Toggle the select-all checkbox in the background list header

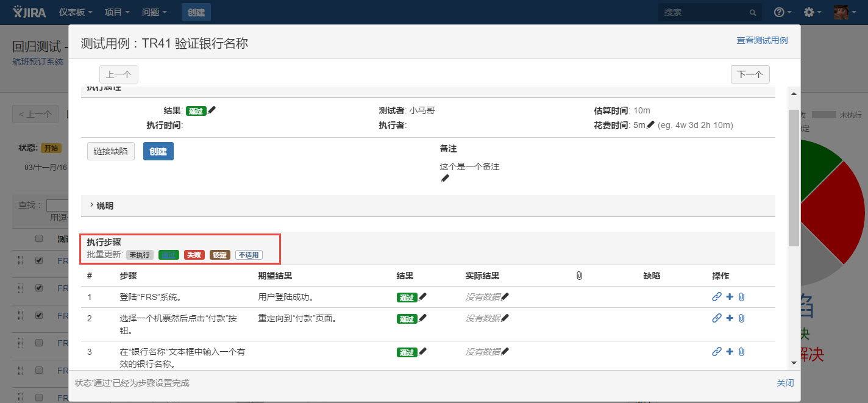coord(39,238)
